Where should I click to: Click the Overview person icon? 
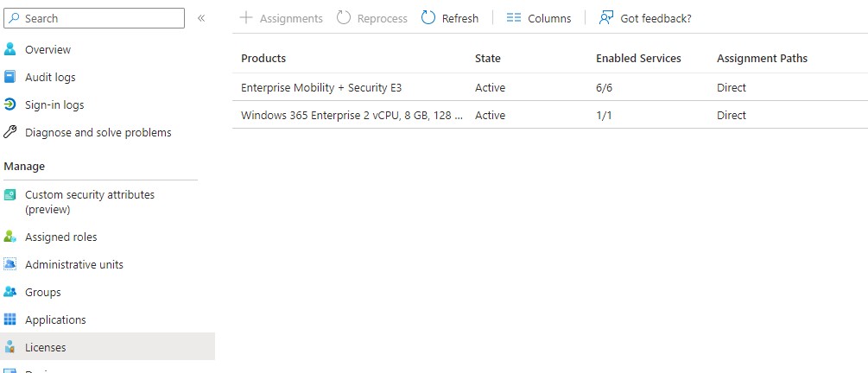tap(10, 49)
